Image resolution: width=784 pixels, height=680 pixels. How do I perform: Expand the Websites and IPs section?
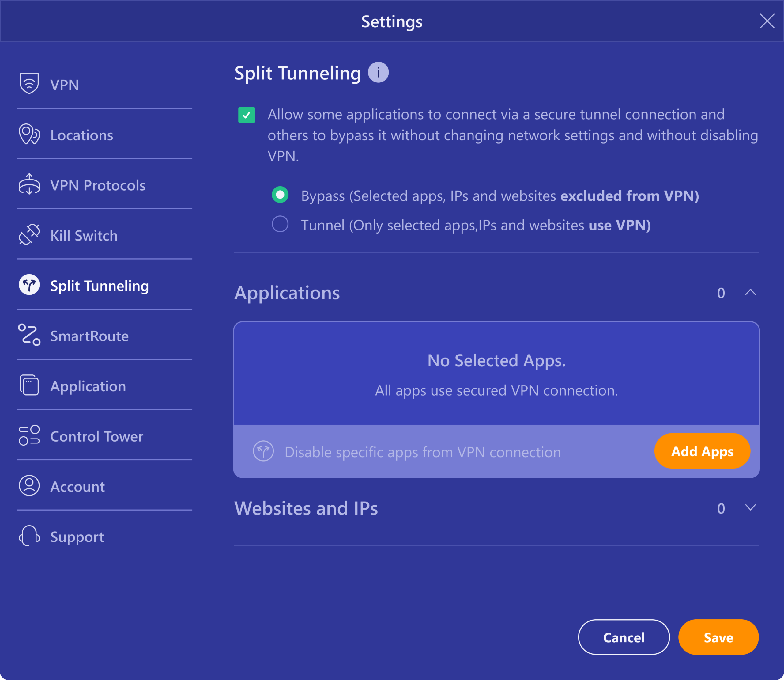[x=750, y=508]
